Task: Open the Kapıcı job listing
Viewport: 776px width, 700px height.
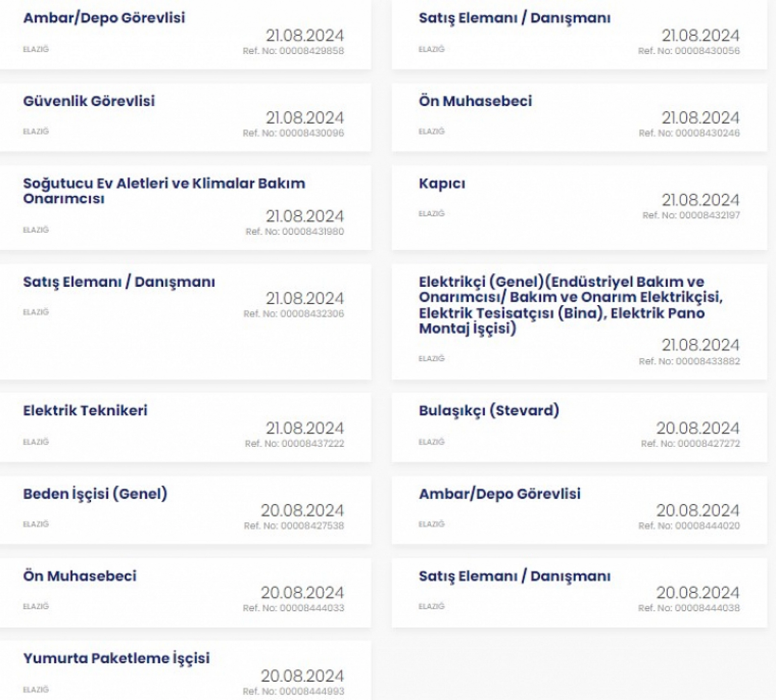Action: [x=442, y=184]
